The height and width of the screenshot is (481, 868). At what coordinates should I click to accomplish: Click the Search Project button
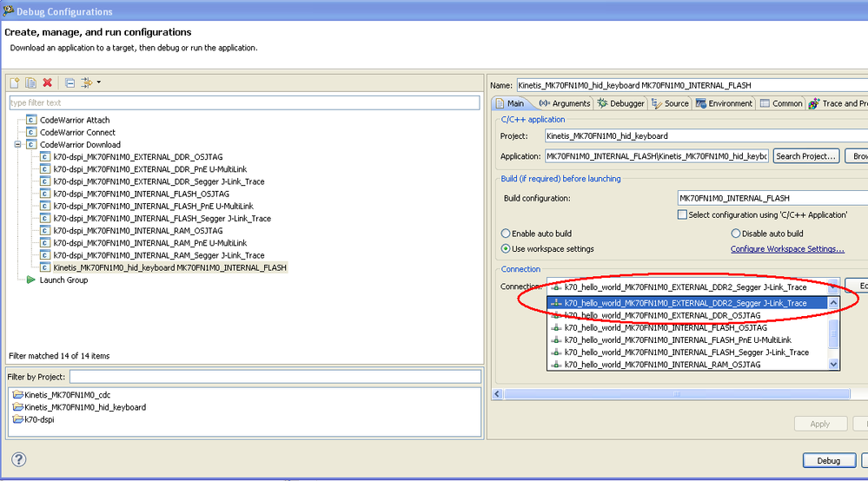806,156
